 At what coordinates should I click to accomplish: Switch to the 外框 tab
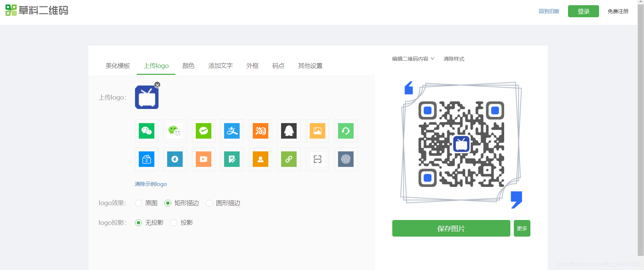pos(252,66)
